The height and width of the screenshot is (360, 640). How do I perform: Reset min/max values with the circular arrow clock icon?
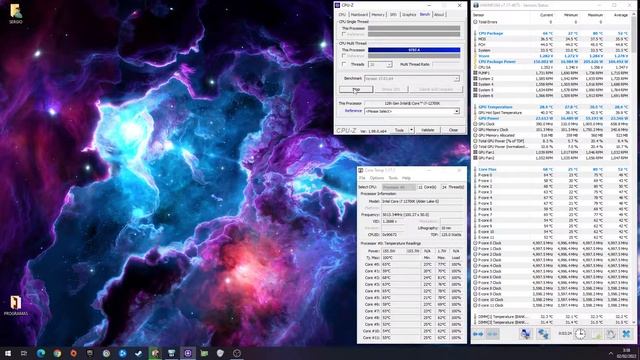[611, 334]
